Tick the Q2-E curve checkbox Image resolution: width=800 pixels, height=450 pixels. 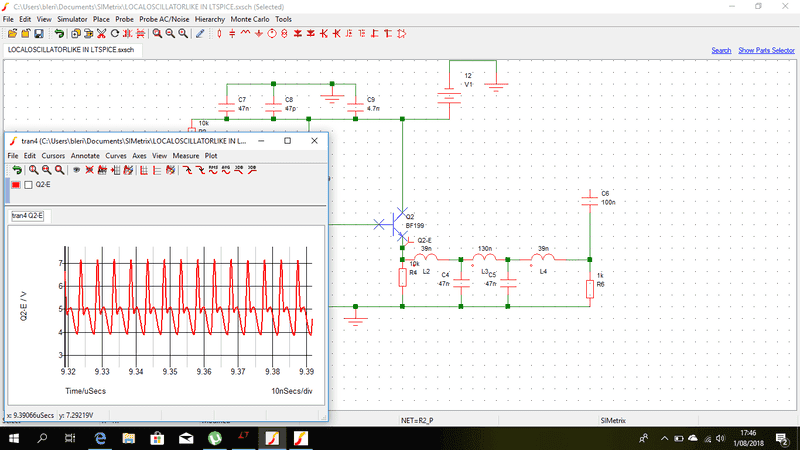pyautogui.click(x=28, y=185)
